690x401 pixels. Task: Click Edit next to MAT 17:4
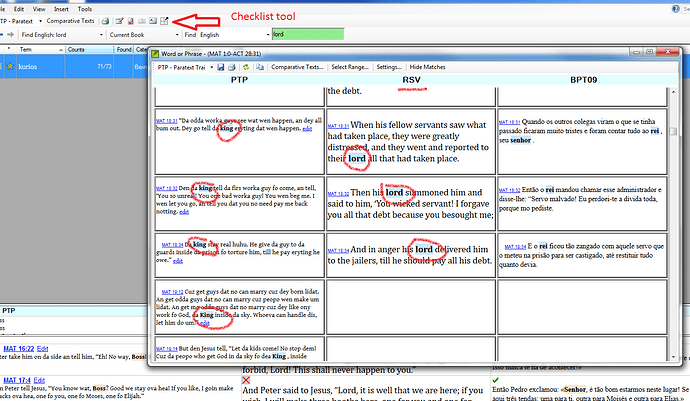(x=39, y=380)
